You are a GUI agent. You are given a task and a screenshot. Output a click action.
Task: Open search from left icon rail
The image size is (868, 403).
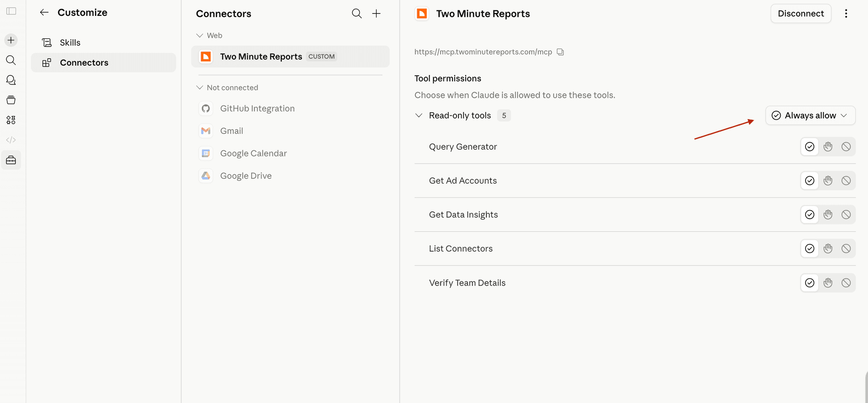(11, 60)
